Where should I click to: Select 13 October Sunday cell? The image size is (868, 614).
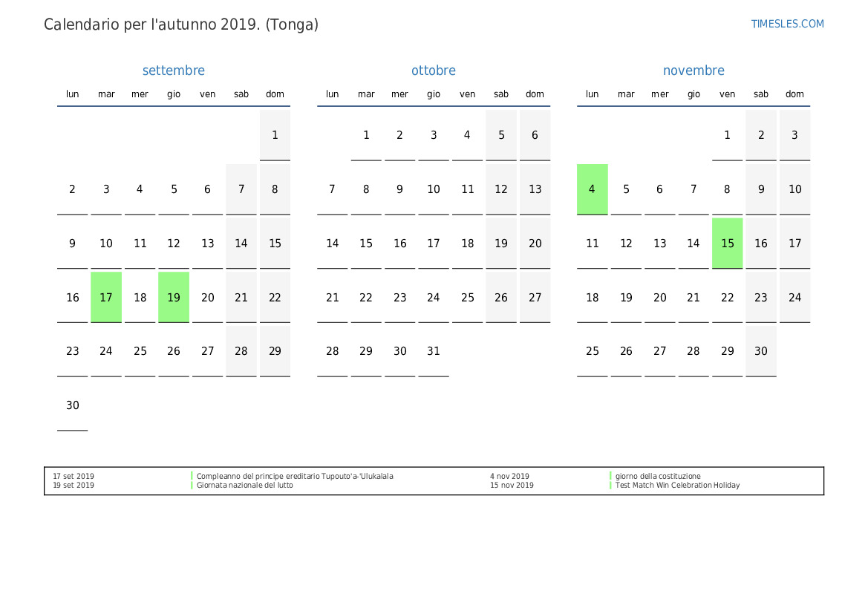535,189
